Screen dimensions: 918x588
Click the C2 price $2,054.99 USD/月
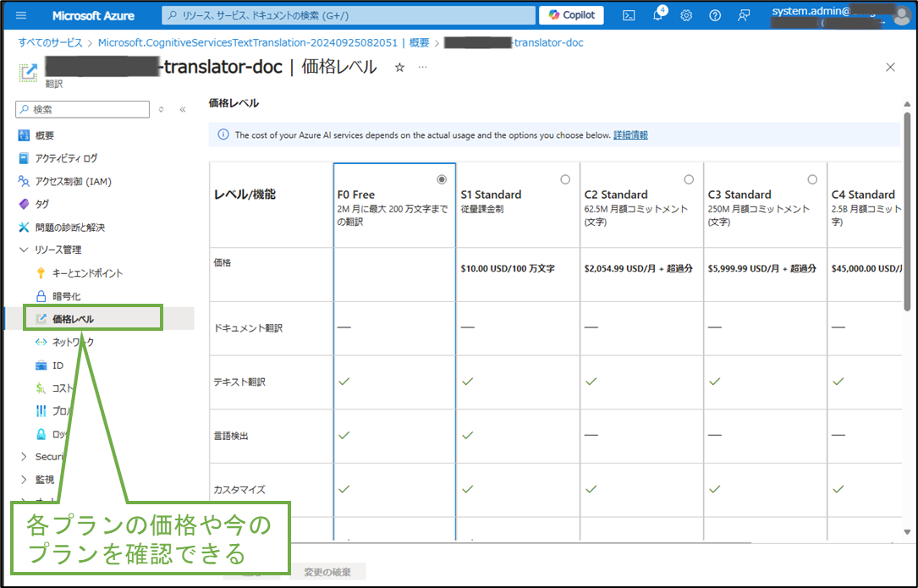(x=638, y=269)
